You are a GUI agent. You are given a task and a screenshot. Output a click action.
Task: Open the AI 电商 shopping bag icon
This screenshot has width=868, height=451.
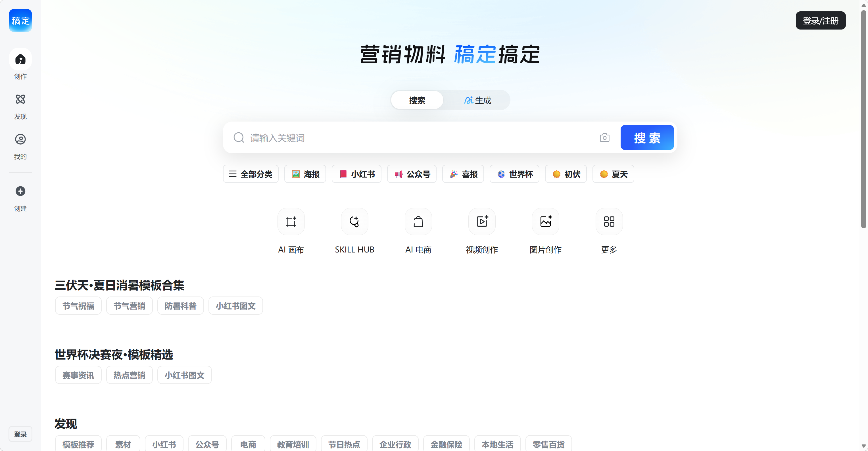418,221
